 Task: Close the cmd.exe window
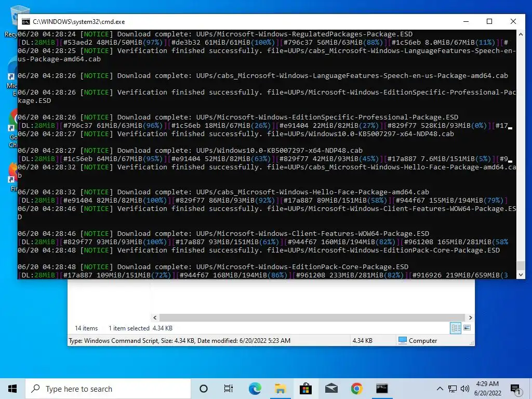513,21
